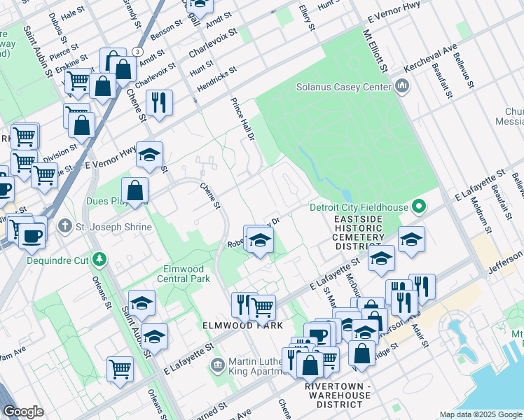Open the school marker on Robert Bradby Dr

tap(260, 241)
